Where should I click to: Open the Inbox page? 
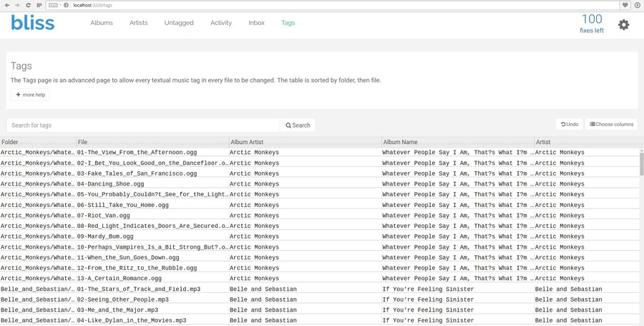point(256,23)
